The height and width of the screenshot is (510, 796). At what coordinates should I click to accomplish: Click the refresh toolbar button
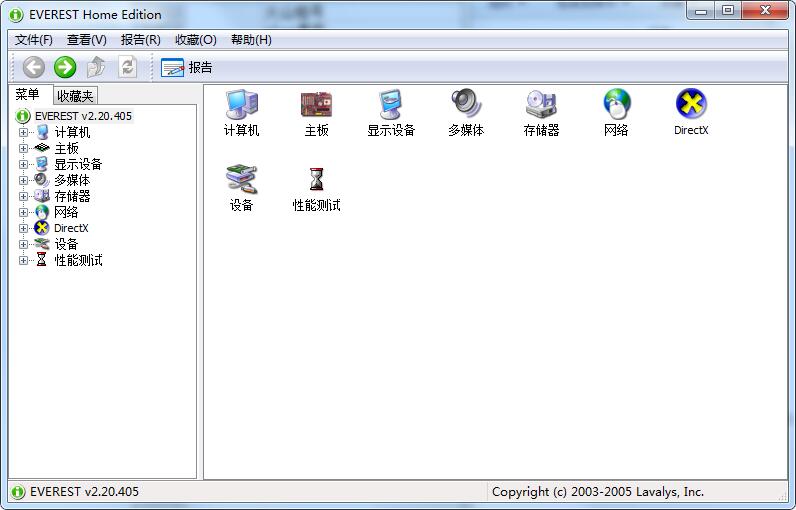click(x=127, y=67)
